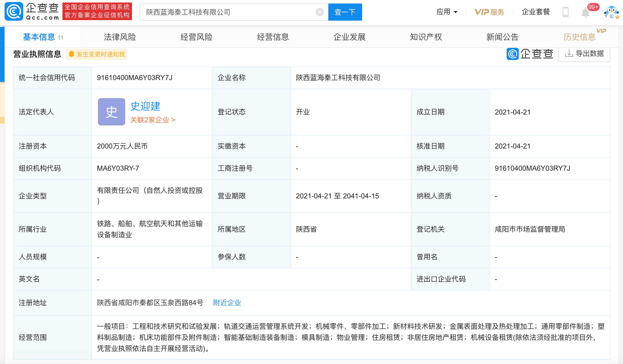Viewport: 623px width, 364px height.
Task: Select address 陕西省咸阳市秦都区玉泉西路84号
Action: point(150,303)
